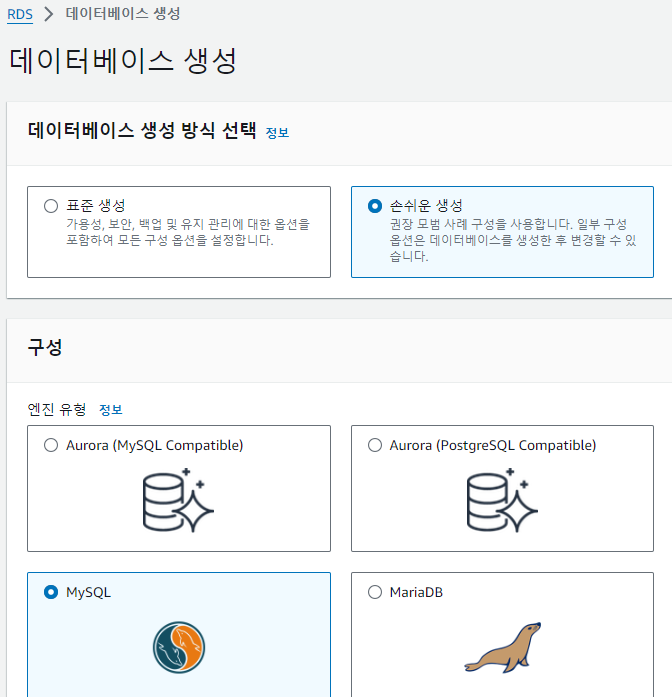Click the Aurora PostgreSQL database sparkle icon

(x=502, y=500)
